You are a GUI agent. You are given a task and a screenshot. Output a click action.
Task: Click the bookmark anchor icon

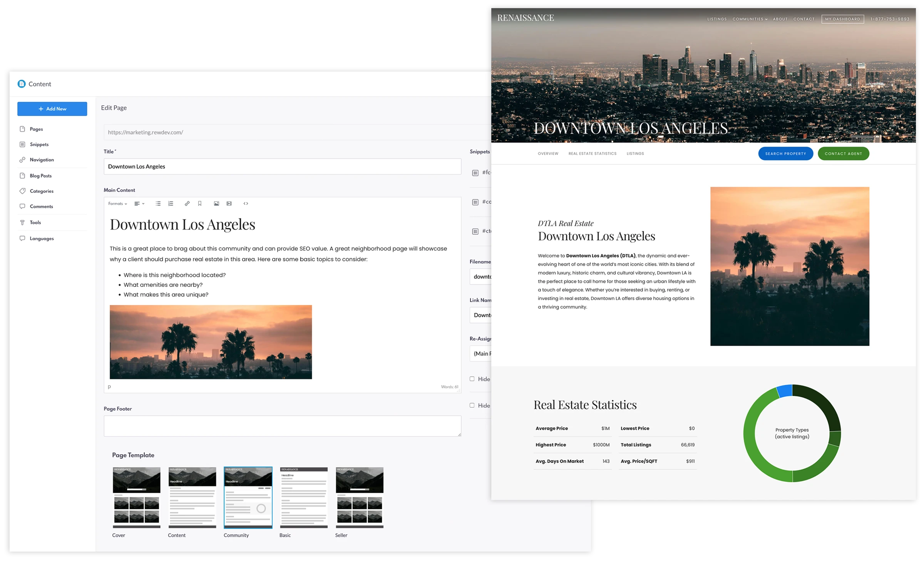200,204
